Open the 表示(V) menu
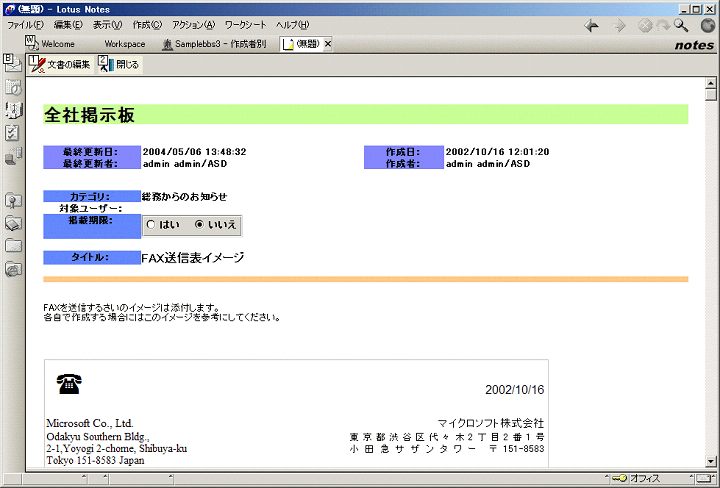This screenshot has height=488, width=720. pyautogui.click(x=107, y=25)
